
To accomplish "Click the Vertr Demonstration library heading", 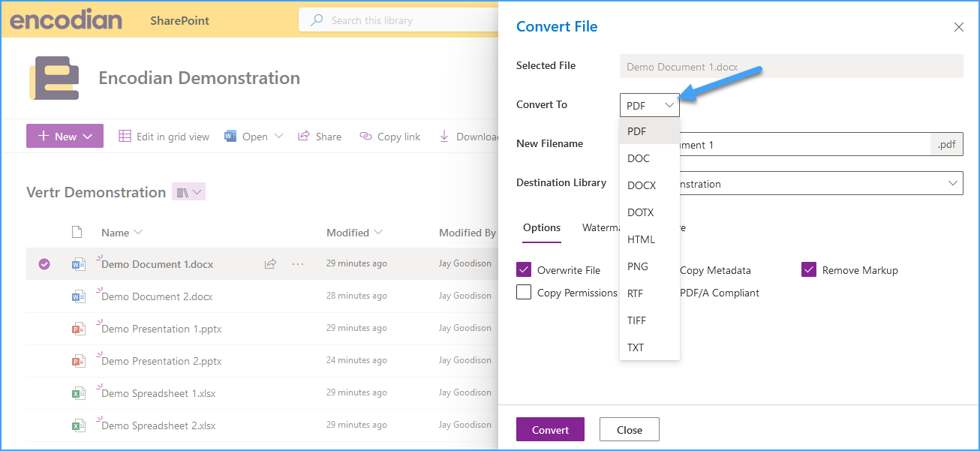I will 96,192.
